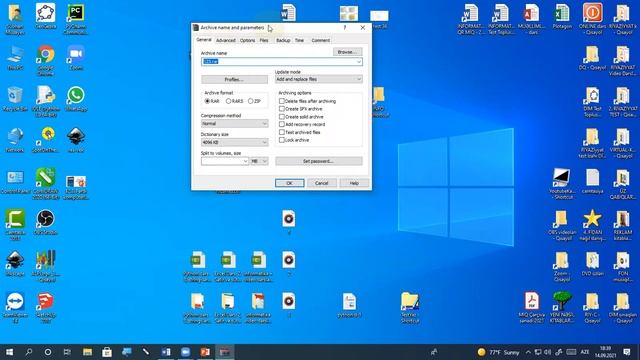Click the Set password button
640x360 pixels.
pyautogui.click(x=318, y=161)
